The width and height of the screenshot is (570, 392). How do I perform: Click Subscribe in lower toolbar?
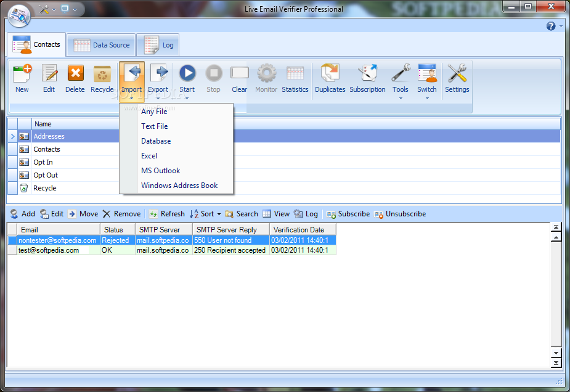pos(348,214)
